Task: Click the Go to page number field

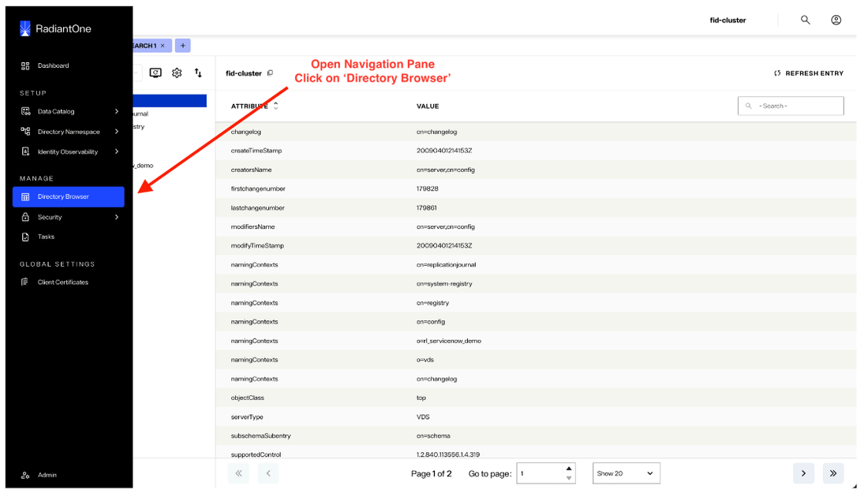Action: point(541,473)
